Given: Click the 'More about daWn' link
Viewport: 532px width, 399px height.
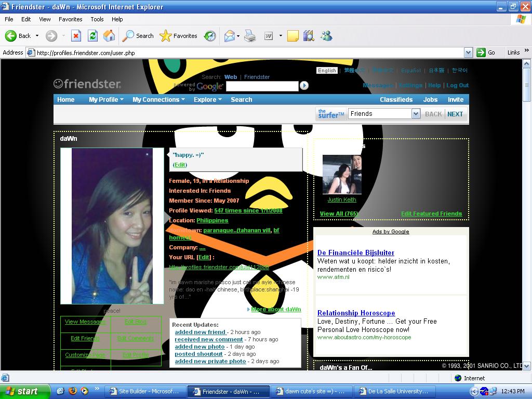Looking at the screenshot, I should pos(276,309).
